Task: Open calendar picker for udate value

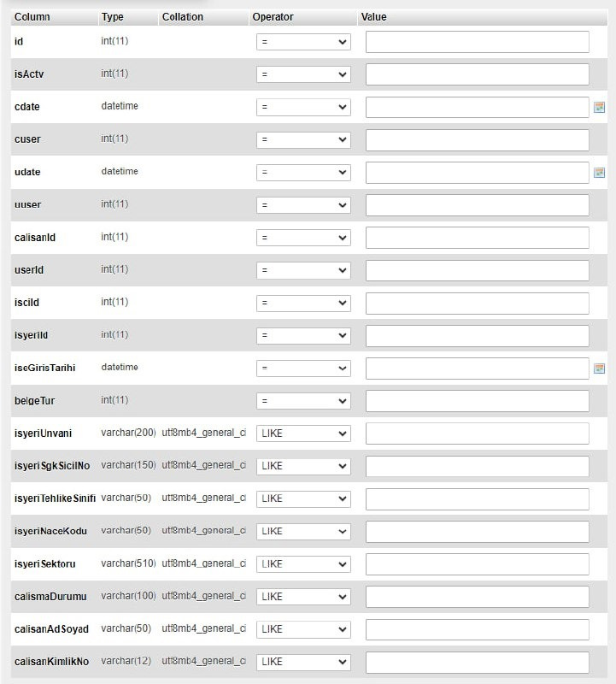Action: [x=600, y=173]
